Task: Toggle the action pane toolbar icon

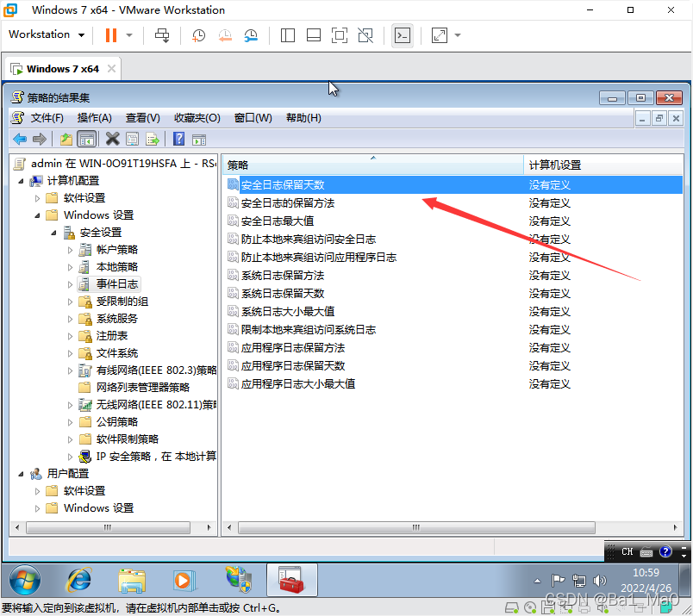Action: point(199,140)
